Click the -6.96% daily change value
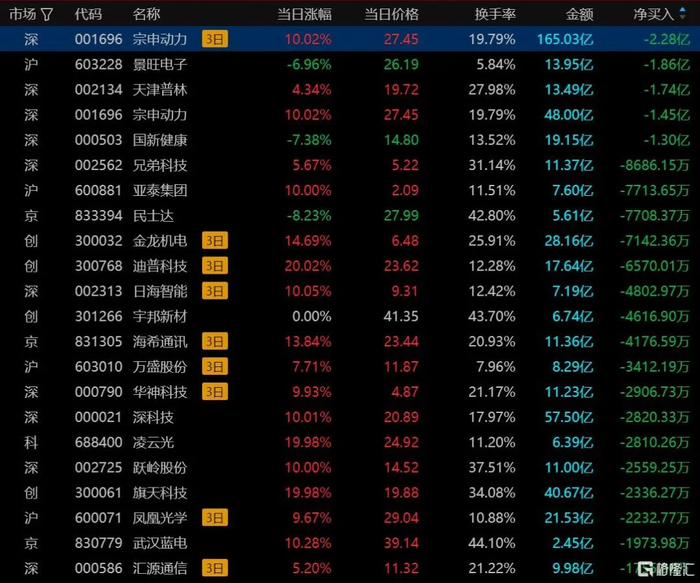Screen dimensions: 700x583 [309, 64]
